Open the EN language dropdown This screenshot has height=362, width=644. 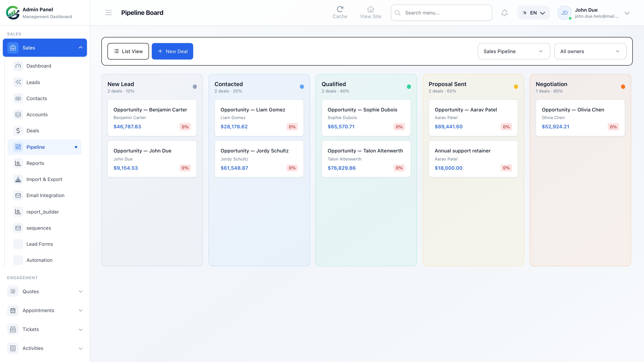[x=534, y=13]
